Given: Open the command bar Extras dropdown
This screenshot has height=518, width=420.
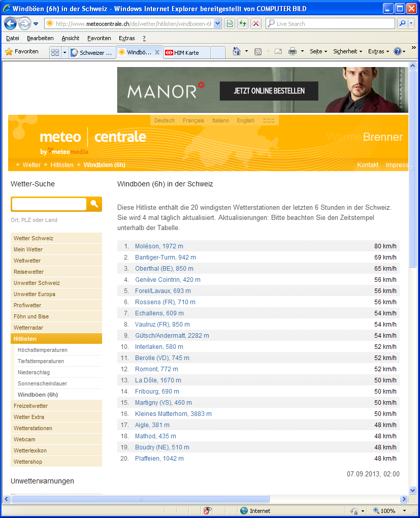Looking at the screenshot, I should pos(378,51).
